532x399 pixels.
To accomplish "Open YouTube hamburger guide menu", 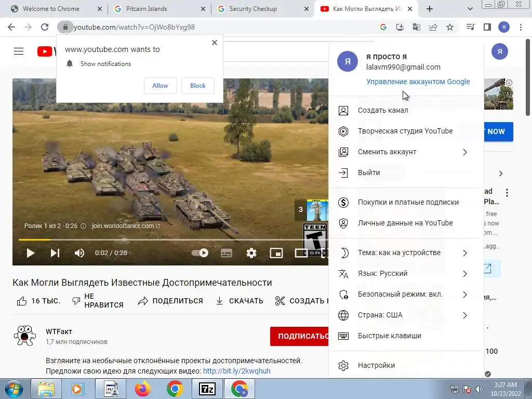I will click(19, 51).
